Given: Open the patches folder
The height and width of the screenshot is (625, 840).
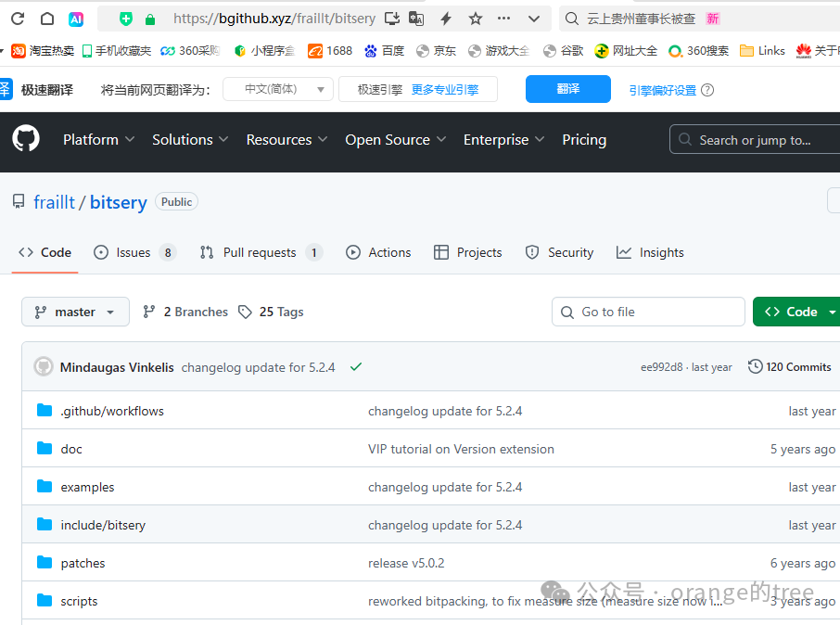Looking at the screenshot, I should (x=83, y=564).
